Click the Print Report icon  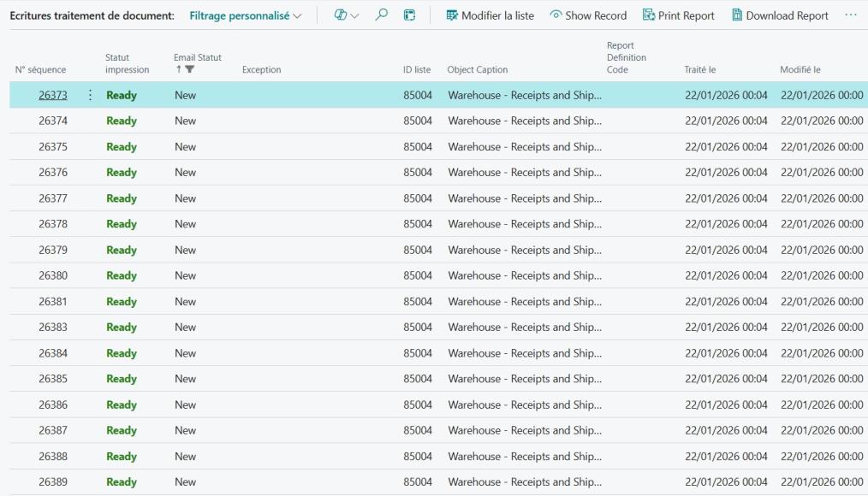tap(649, 15)
